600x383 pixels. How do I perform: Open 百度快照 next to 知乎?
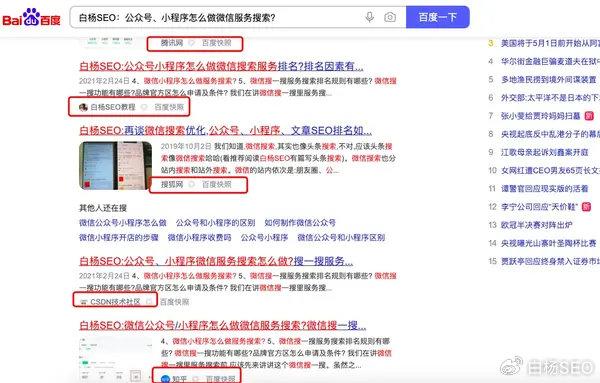(x=220, y=379)
